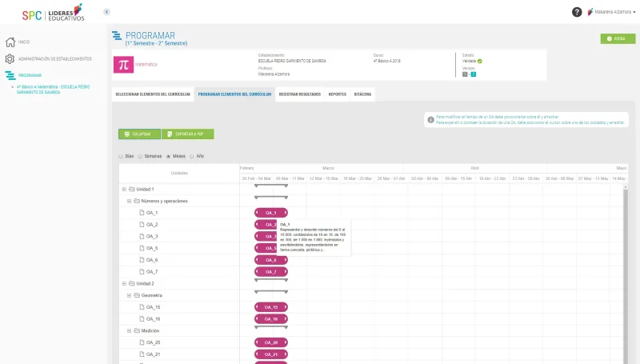Select version 2 badge

473,74
